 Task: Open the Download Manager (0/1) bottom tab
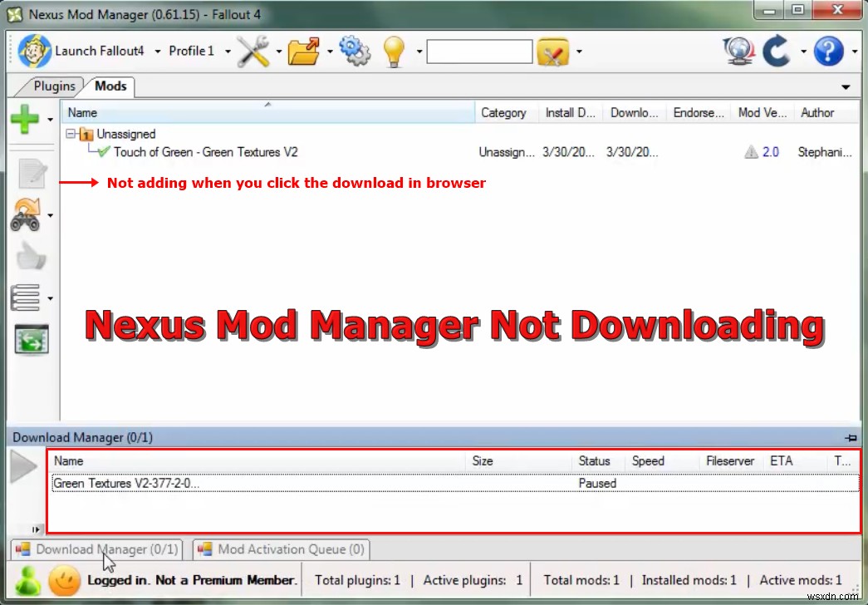[x=97, y=549]
